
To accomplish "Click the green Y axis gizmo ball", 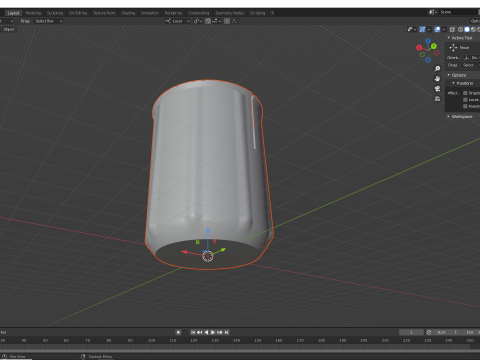I will 434,46.
